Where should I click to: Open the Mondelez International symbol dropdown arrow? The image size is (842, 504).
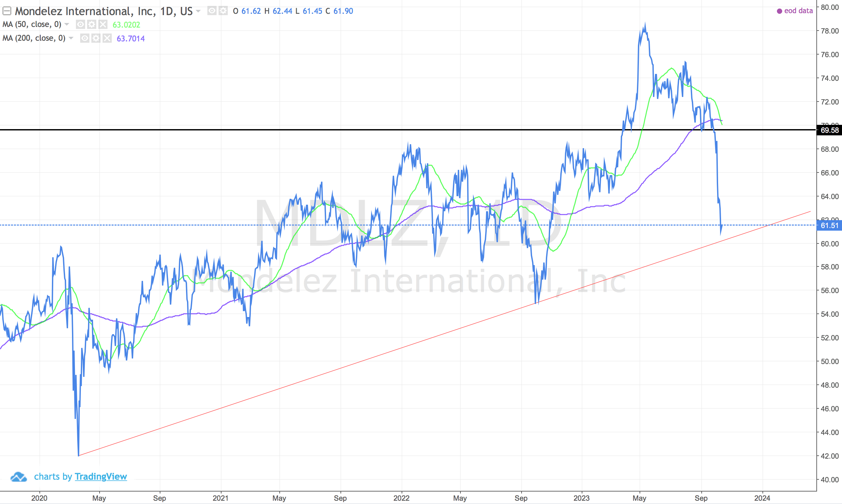pyautogui.click(x=199, y=11)
